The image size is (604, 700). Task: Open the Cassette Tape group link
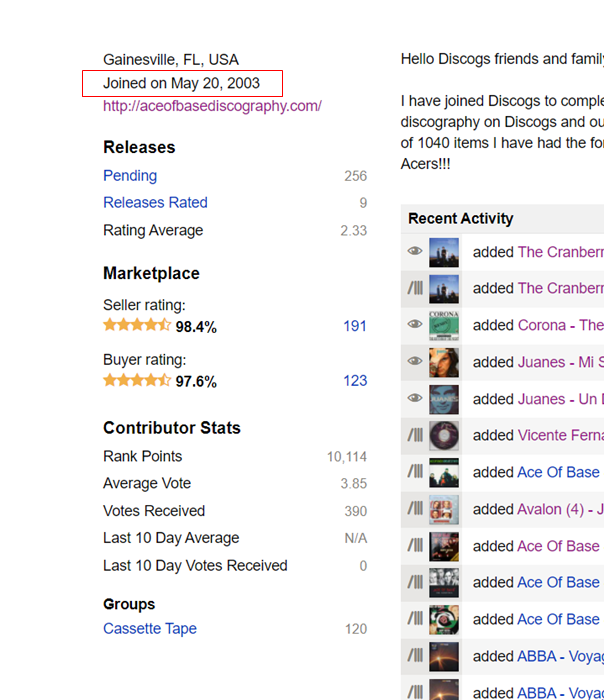[150, 629]
